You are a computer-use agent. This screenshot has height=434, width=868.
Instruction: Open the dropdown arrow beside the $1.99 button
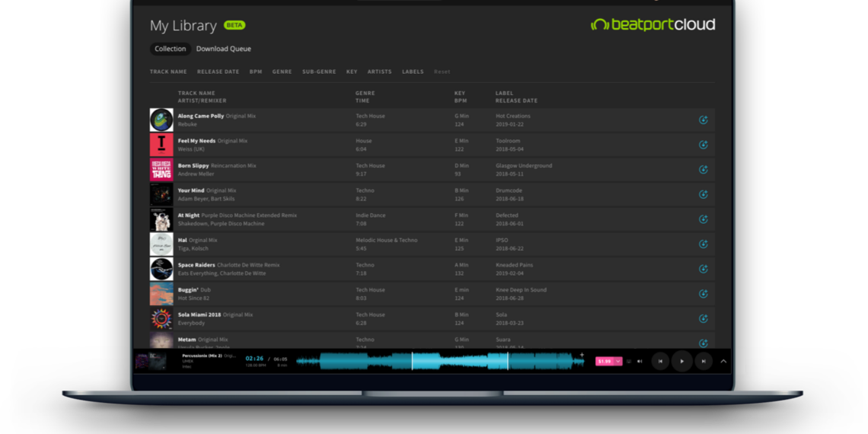point(618,361)
